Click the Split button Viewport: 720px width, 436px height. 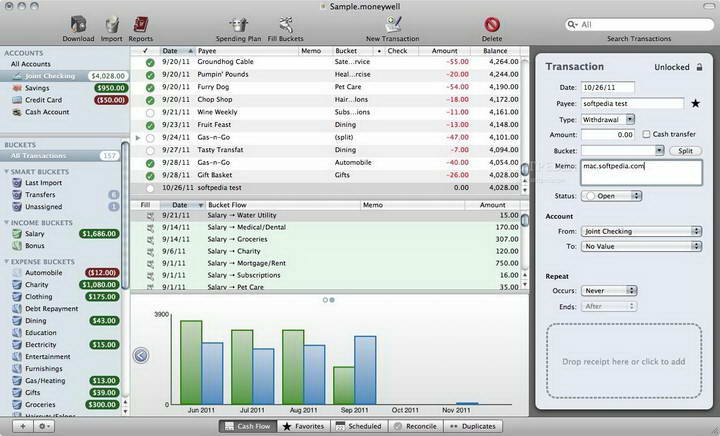[x=686, y=150]
